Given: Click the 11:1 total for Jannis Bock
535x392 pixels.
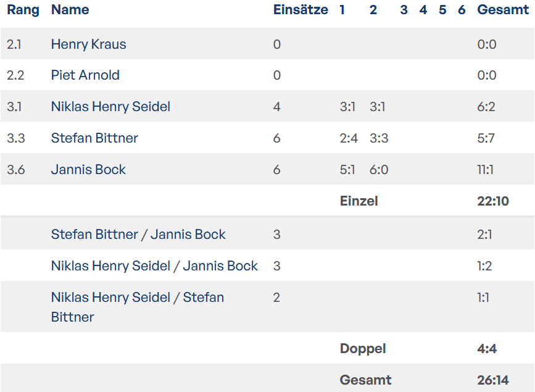Looking at the screenshot, I should point(485,170).
